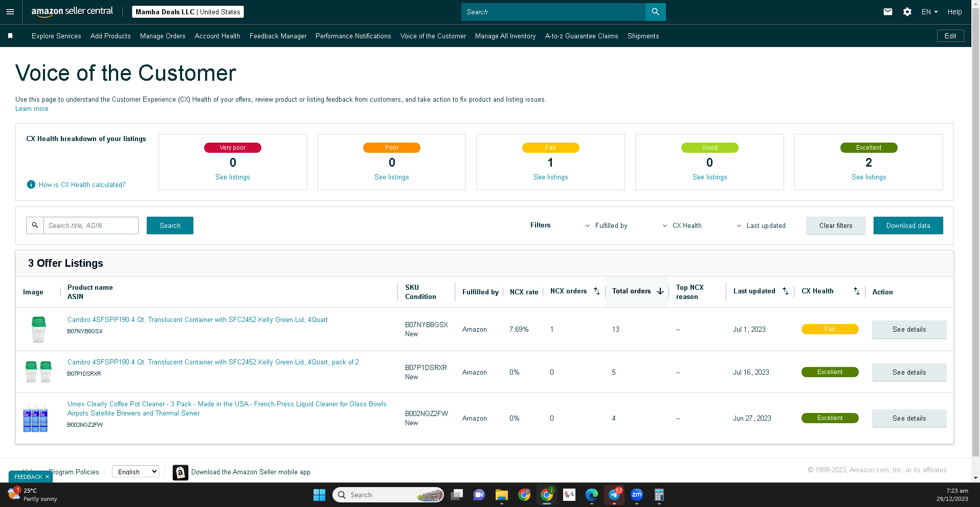
Task: Open Task View on the taskbar
Action: (457, 495)
